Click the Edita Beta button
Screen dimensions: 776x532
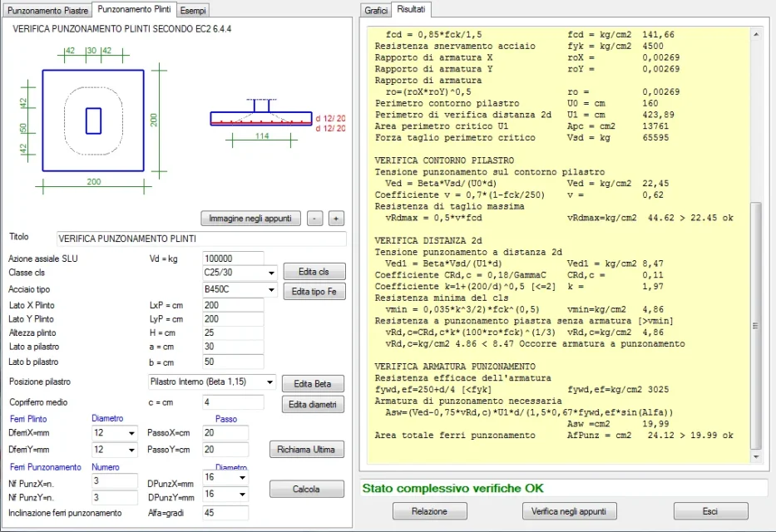click(x=313, y=384)
